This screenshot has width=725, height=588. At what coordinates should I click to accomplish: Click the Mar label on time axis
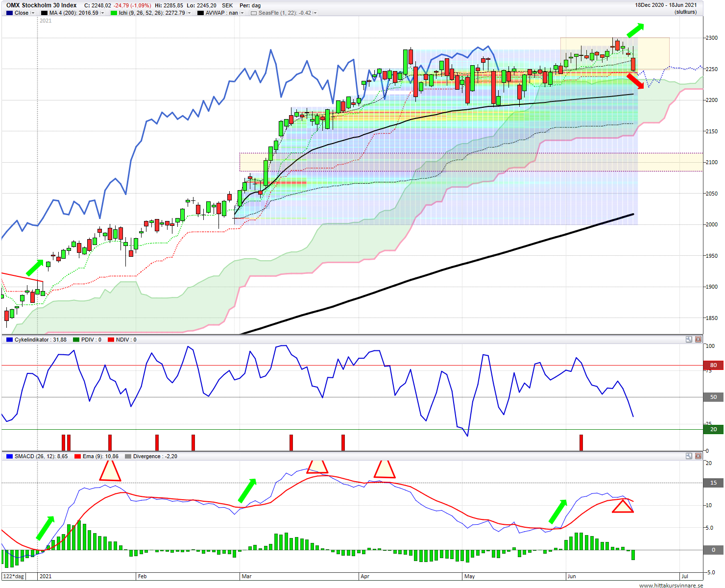(x=246, y=576)
